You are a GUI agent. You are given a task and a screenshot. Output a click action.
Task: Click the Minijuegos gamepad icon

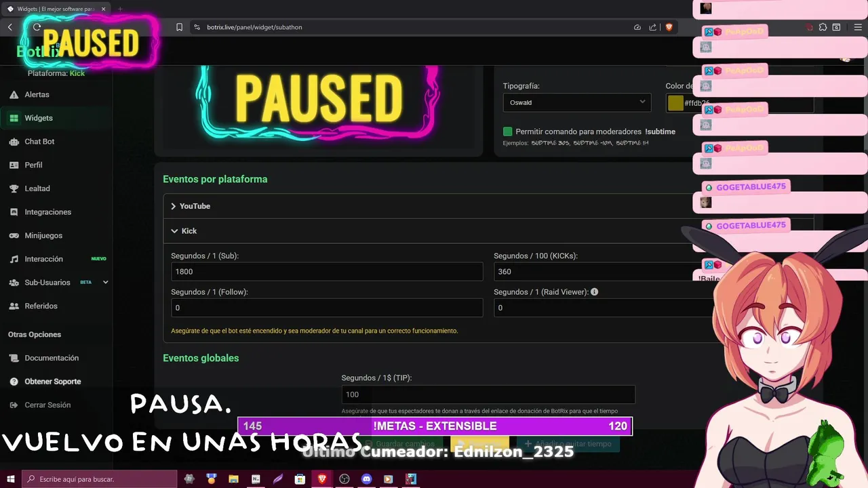click(x=14, y=235)
